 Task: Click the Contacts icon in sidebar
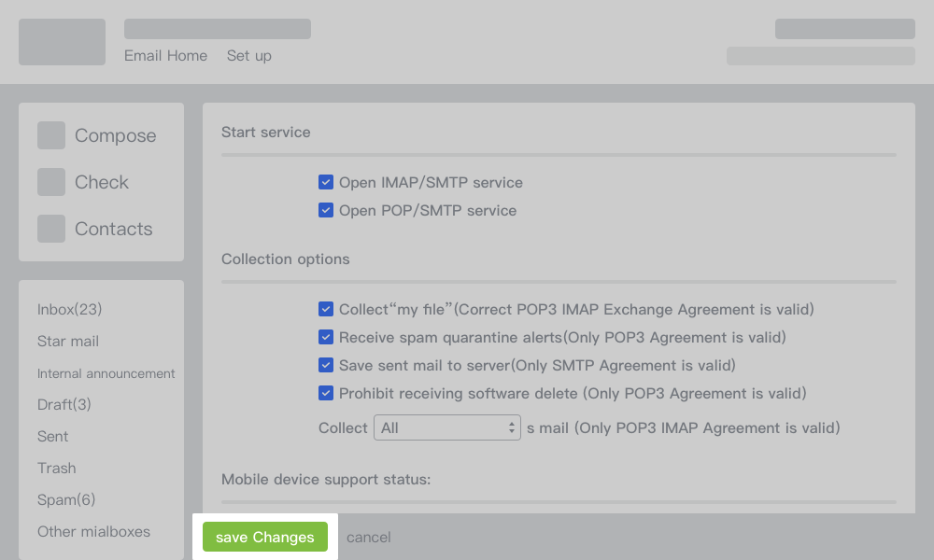pyautogui.click(x=51, y=229)
